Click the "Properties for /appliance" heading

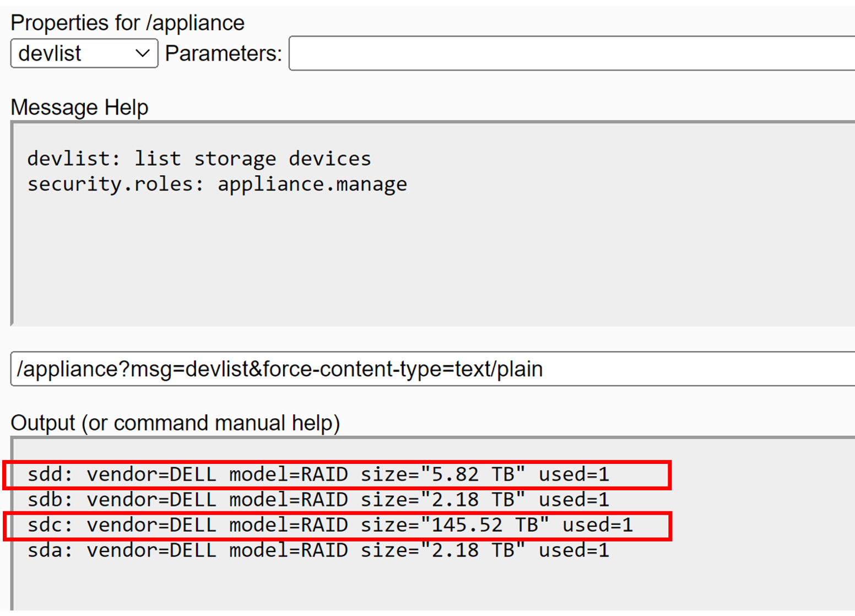(x=127, y=23)
